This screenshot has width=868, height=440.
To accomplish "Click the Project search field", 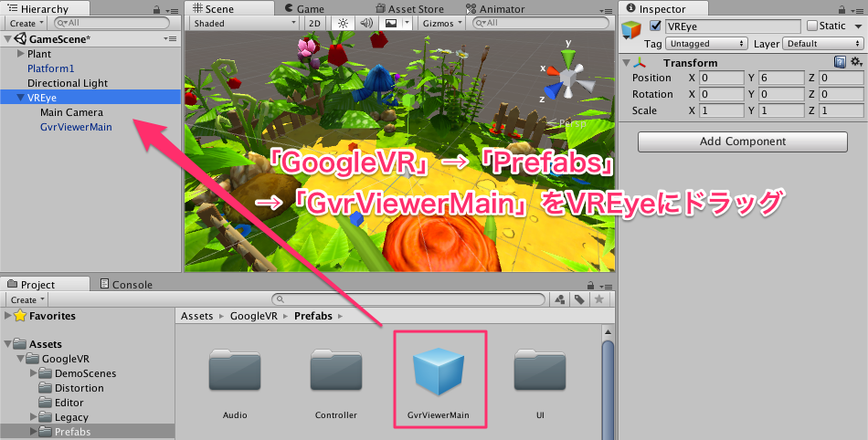I will (x=408, y=299).
